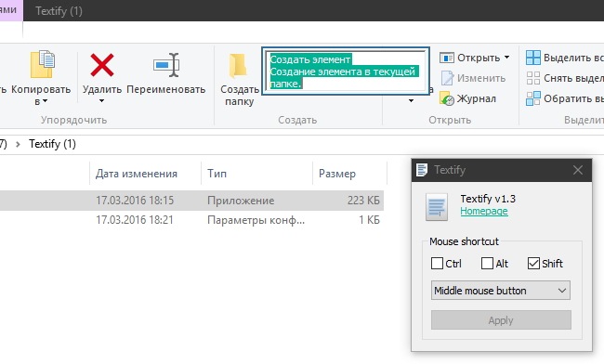
Task: Enable the Ctrl checkbox
Action: [437, 264]
